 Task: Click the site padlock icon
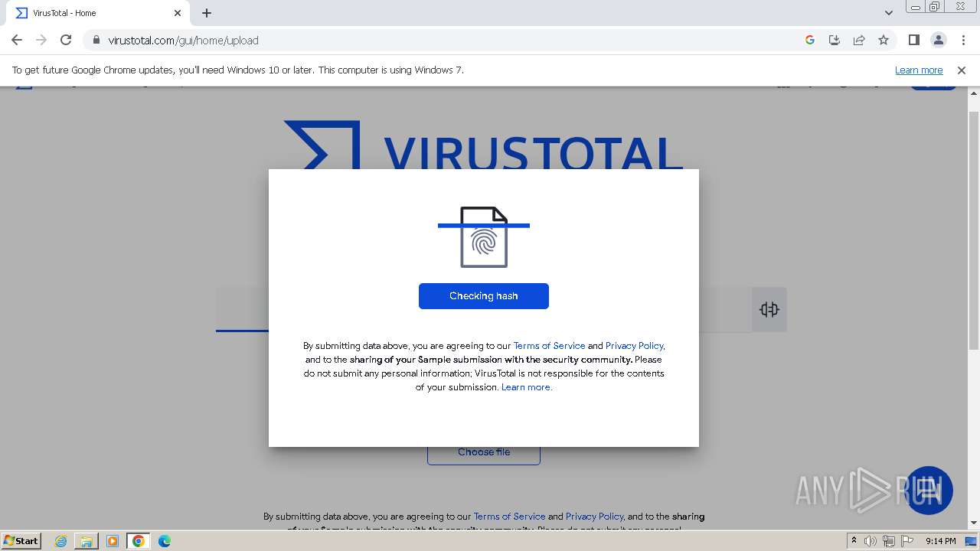click(96, 41)
